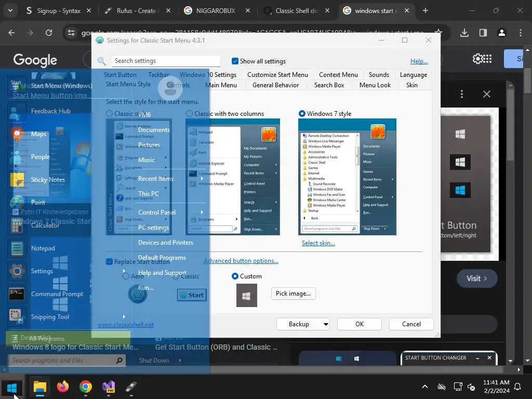Click the OK button
532x399 pixels.
pyautogui.click(x=360, y=324)
